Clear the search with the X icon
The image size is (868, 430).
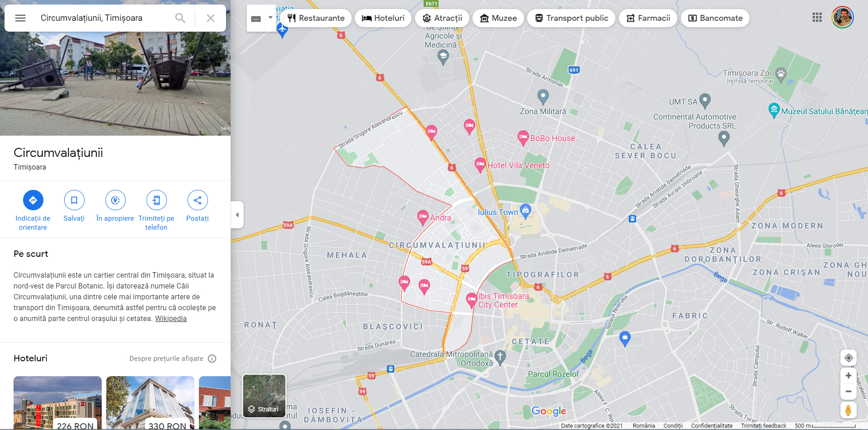click(211, 18)
